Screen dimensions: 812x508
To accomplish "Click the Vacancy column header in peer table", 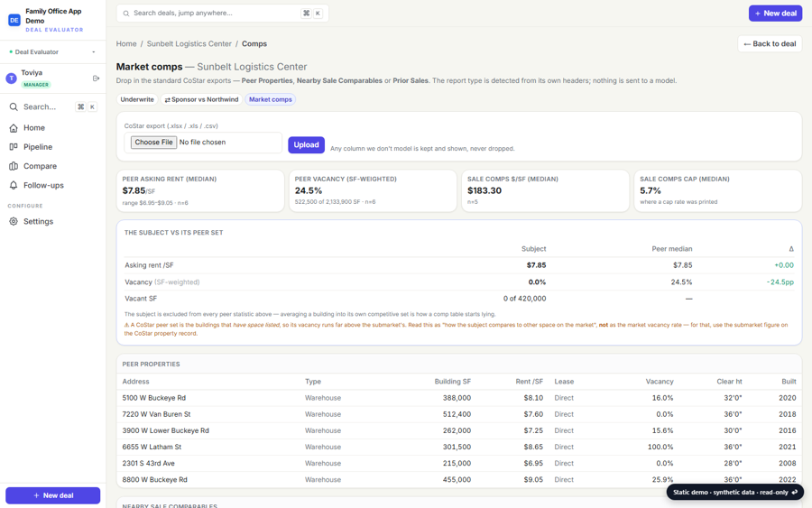I will pos(660,382).
